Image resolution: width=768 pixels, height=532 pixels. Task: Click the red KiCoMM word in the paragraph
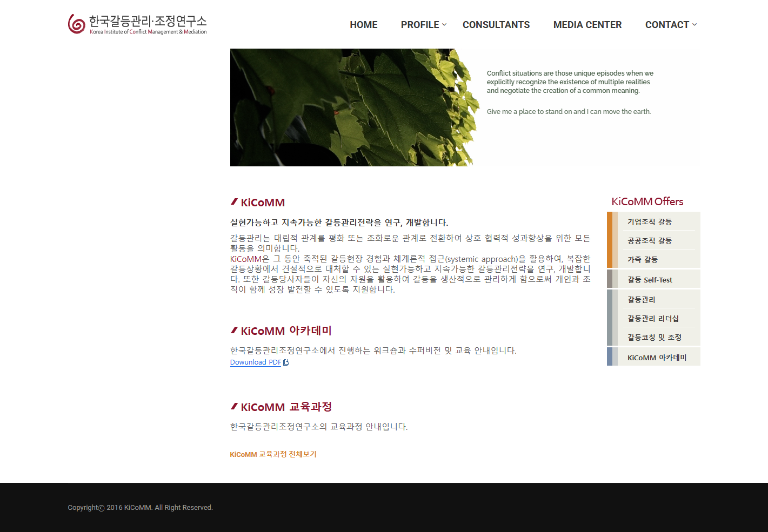(x=246, y=259)
